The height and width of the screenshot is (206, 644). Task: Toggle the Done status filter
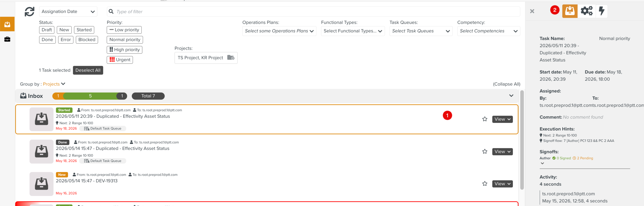click(x=47, y=40)
